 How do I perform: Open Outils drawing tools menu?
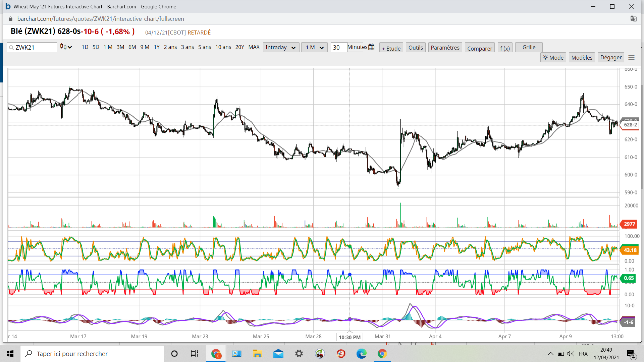pyautogui.click(x=416, y=48)
